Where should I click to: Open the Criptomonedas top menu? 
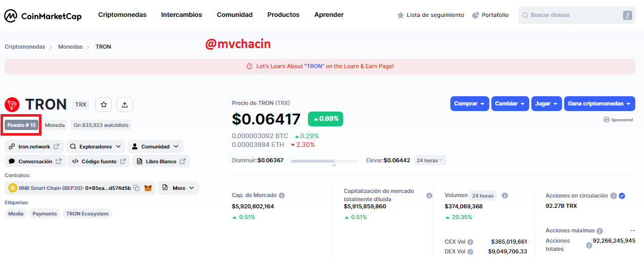coord(122,15)
